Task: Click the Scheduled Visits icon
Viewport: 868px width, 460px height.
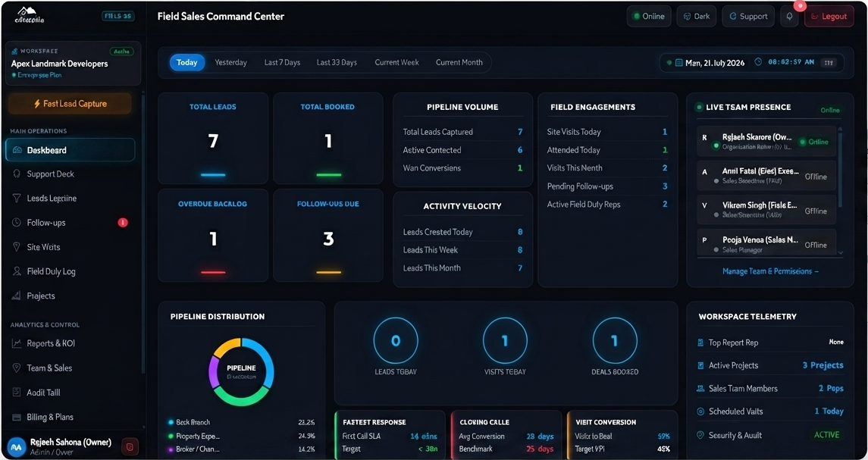Action: (x=700, y=411)
